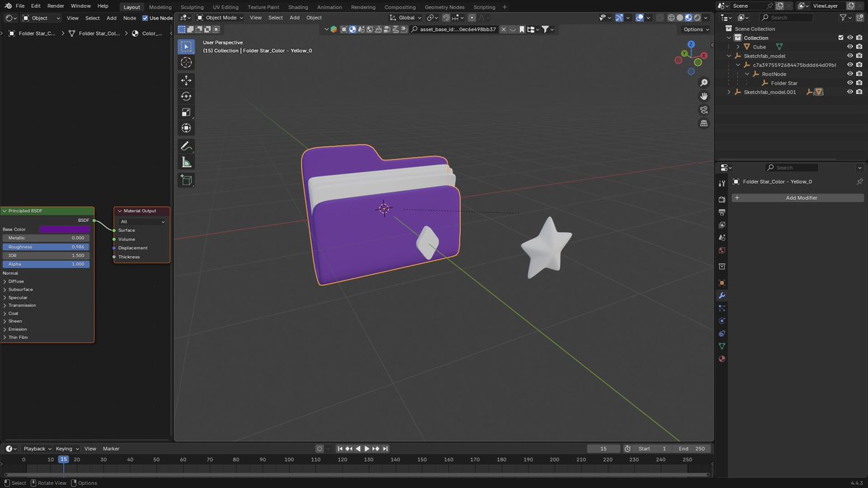Image resolution: width=868 pixels, height=488 pixels.
Task: Select the Rotate tool in viewport toolbar
Action: (x=186, y=96)
